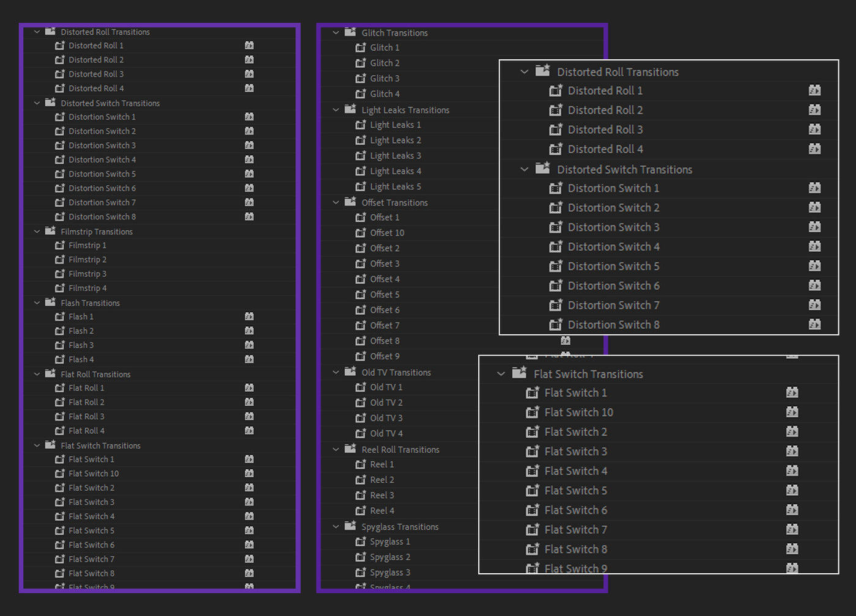This screenshot has width=856, height=616.
Task: Select the Old TV 4 preset
Action: coord(386,433)
